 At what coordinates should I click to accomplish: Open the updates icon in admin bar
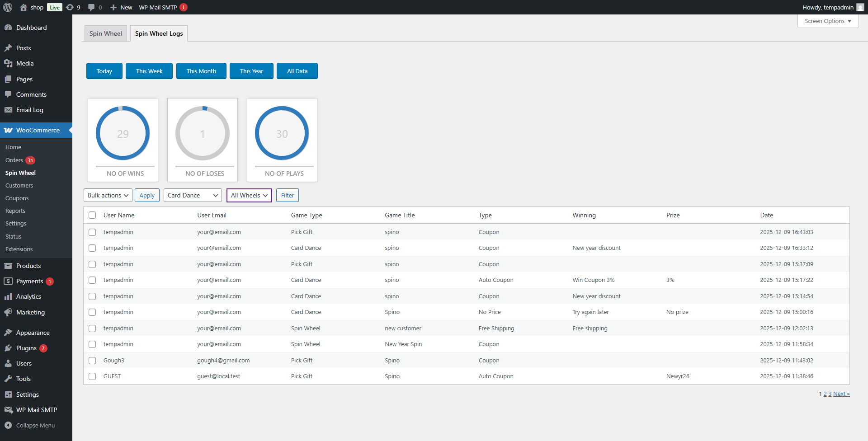(70, 7)
